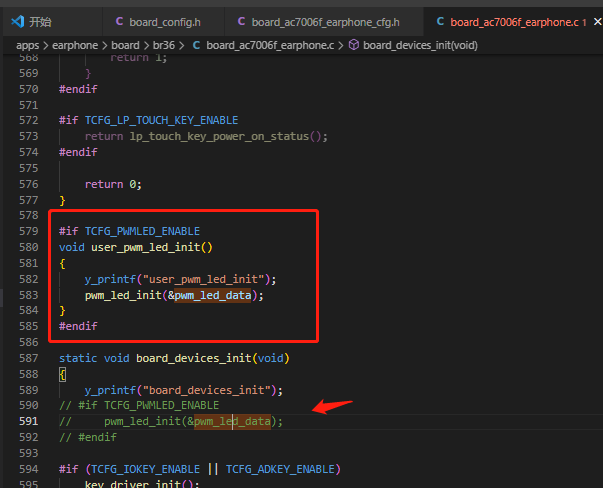Click TCFG_ADKEY_ENABLE on line 594

(x=280, y=470)
